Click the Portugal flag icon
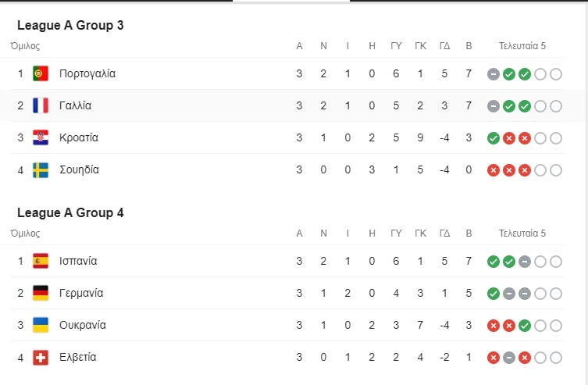 (41, 73)
